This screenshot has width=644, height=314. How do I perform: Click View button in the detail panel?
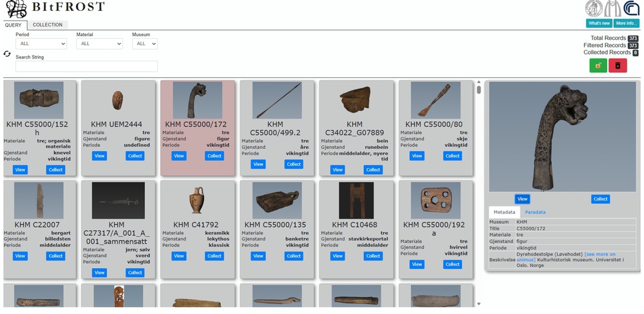pos(522,199)
